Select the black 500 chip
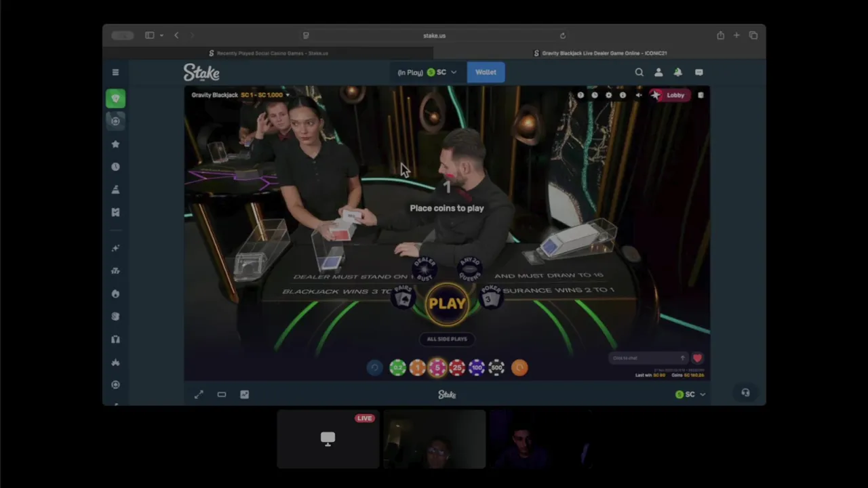The image size is (868, 488). [496, 367]
